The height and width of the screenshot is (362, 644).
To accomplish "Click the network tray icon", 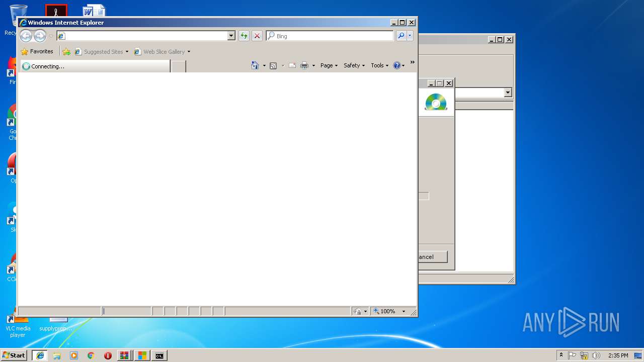I will click(584, 355).
